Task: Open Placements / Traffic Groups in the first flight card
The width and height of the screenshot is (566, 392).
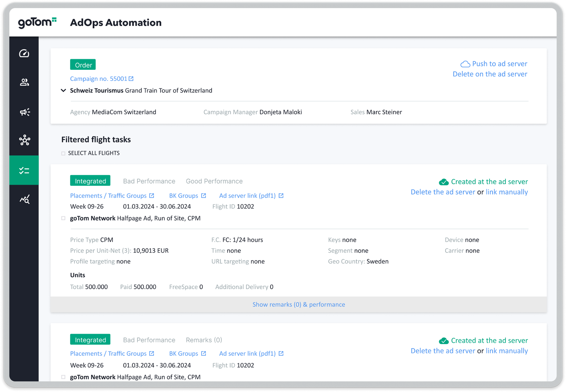Action: tap(108, 196)
